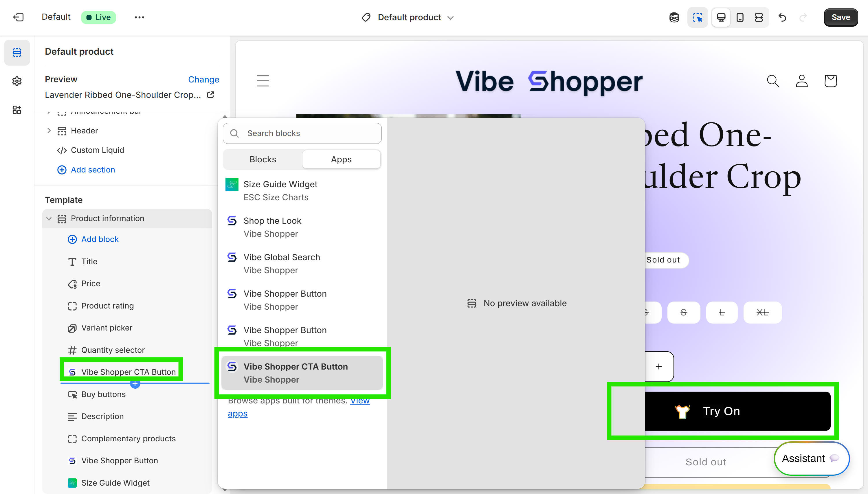Select the Sections panel icon
Screen dimensions: 868x494
pyautogui.click(x=17, y=52)
